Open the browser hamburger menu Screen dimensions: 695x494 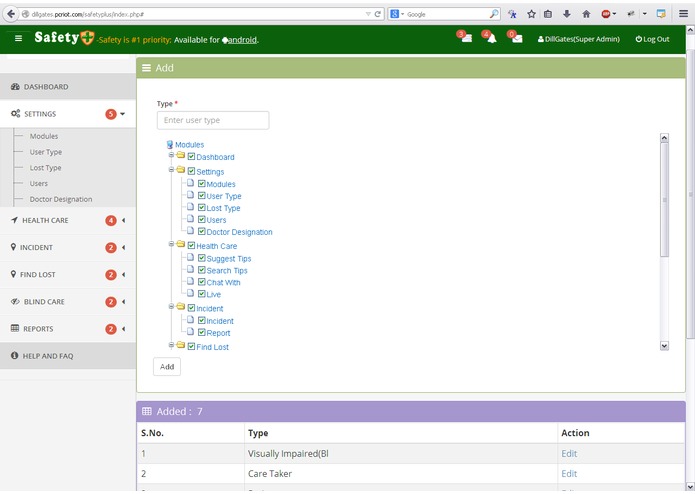pyautogui.click(x=683, y=14)
